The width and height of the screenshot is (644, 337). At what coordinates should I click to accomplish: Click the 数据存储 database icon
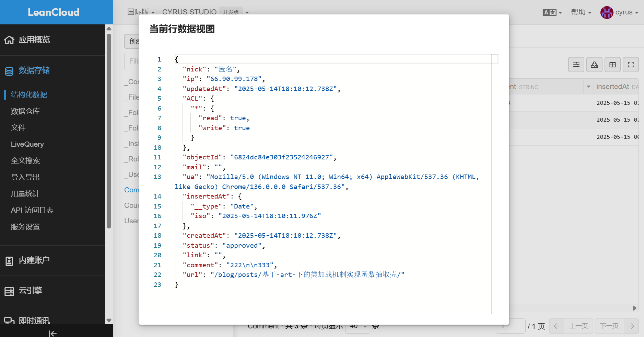click(x=9, y=71)
